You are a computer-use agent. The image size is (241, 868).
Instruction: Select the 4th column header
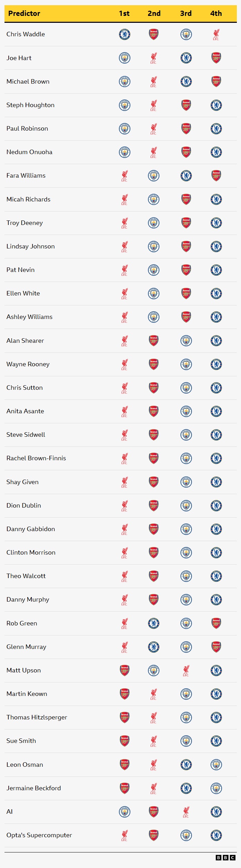(x=216, y=13)
